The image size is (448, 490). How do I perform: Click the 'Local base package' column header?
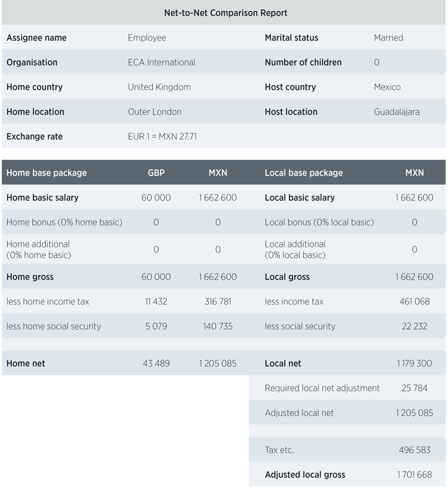tap(304, 173)
